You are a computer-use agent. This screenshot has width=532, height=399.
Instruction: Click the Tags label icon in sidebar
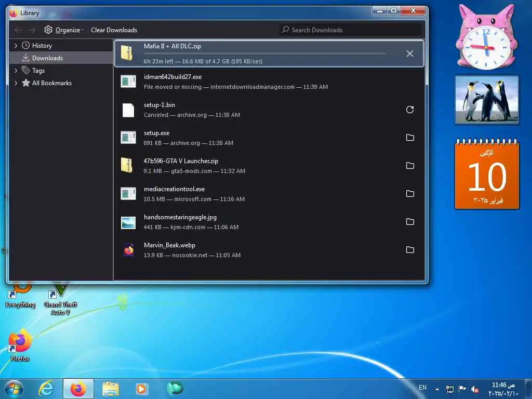(26, 70)
